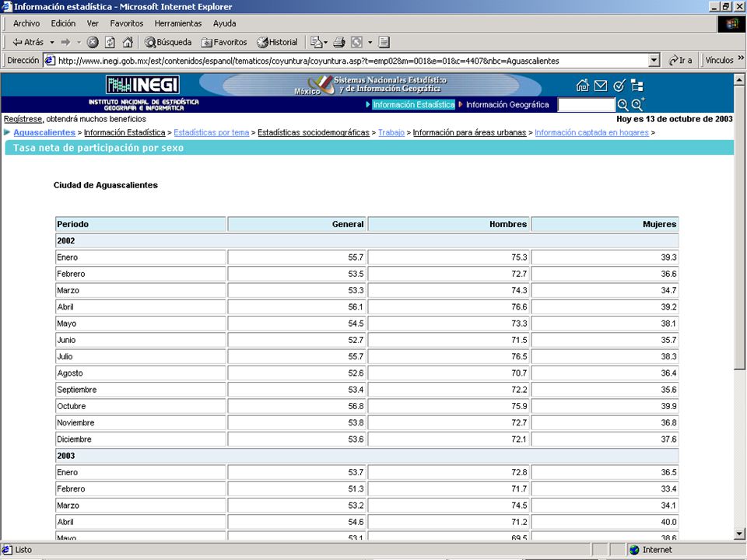Image resolution: width=747 pixels, height=560 pixels.
Task: Select the Información Geográfica tab
Action: (x=507, y=105)
